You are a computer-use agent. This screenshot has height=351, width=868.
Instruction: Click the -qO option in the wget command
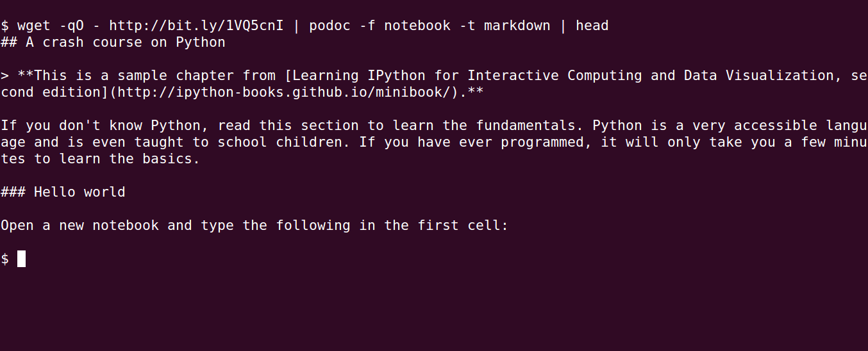click(x=71, y=26)
